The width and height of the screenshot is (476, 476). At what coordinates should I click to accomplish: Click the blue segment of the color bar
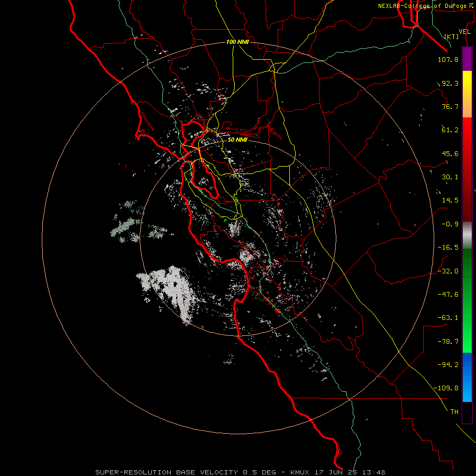point(467,377)
